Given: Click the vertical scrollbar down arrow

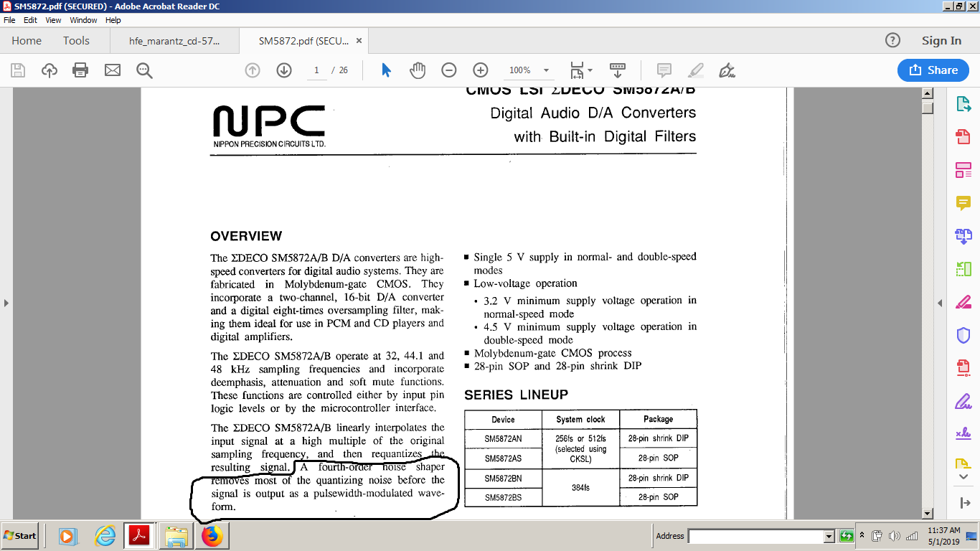Looking at the screenshot, I should pyautogui.click(x=928, y=514).
